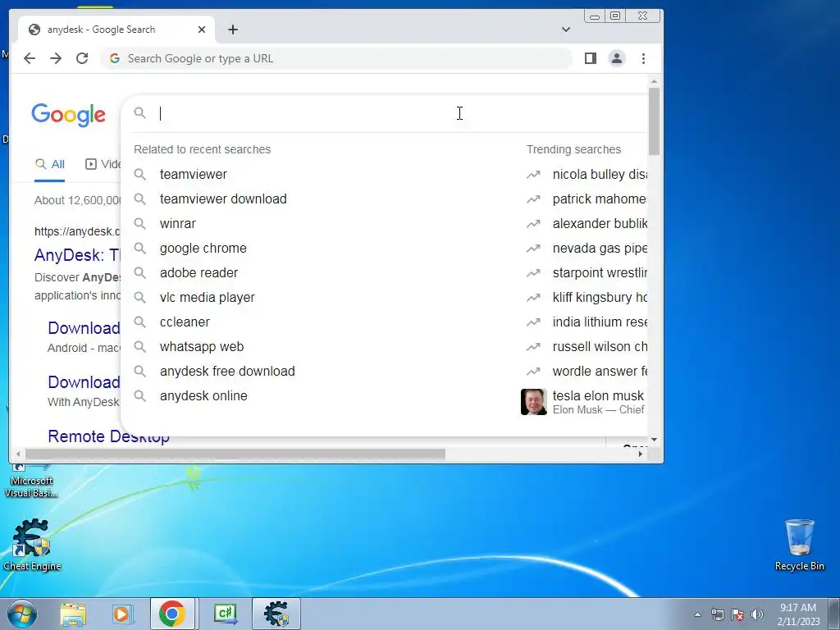Image resolution: width=840 pixels, height=630 pixels.
Task: Open trending search starpoint wrestling
Action: (x=600, y=272)
